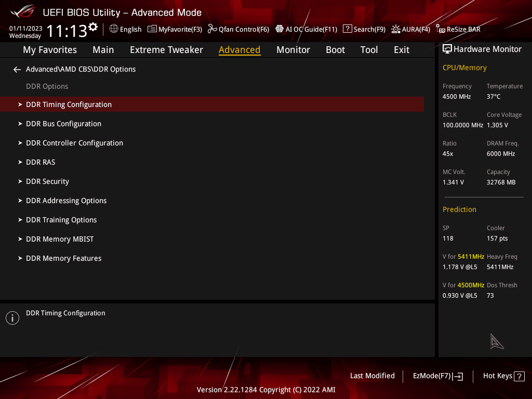Click the 01/11/2023 date text

[26, 29]
